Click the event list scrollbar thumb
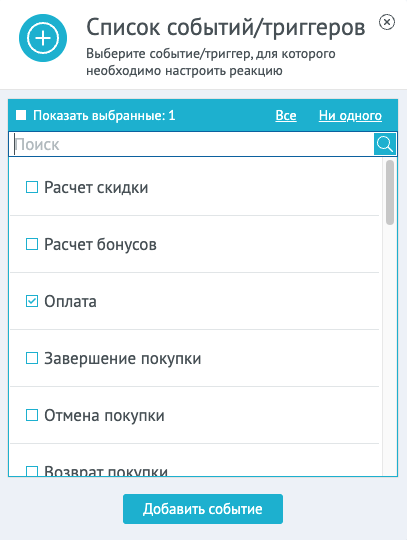The height and width of the screenshot is (540, 407). (x=390, y=193)
